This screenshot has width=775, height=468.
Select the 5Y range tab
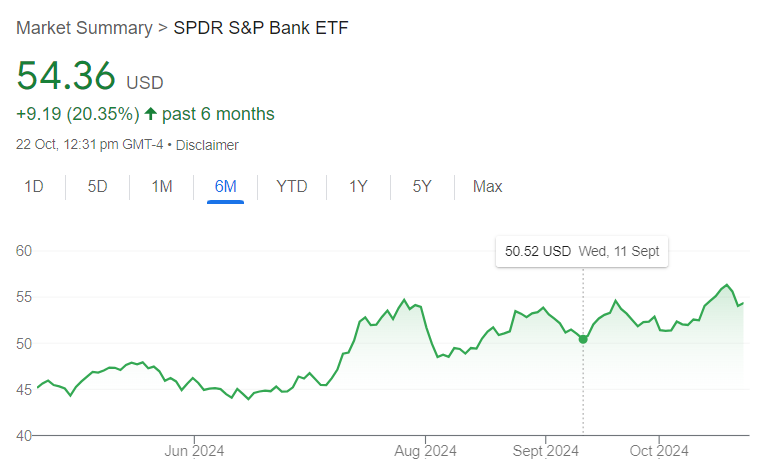(x=422, y=186)
